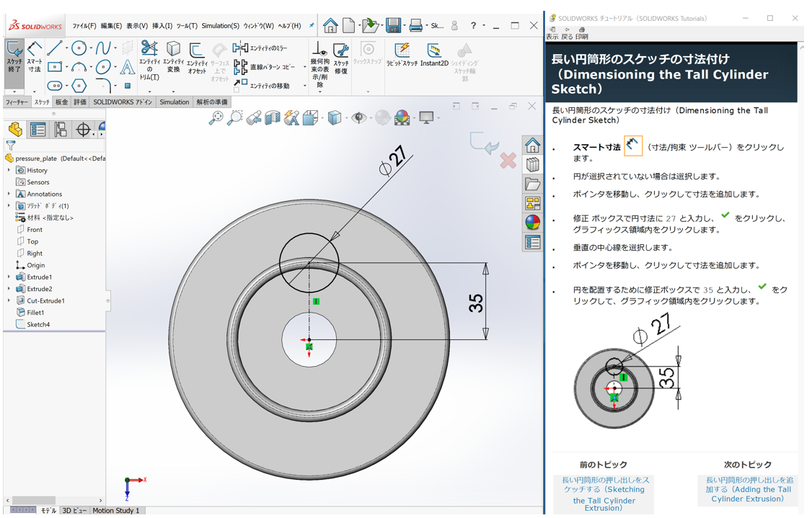Click the Help question mark icon
Viewport: 812px width, 518px height.
[x=473, y=24]
